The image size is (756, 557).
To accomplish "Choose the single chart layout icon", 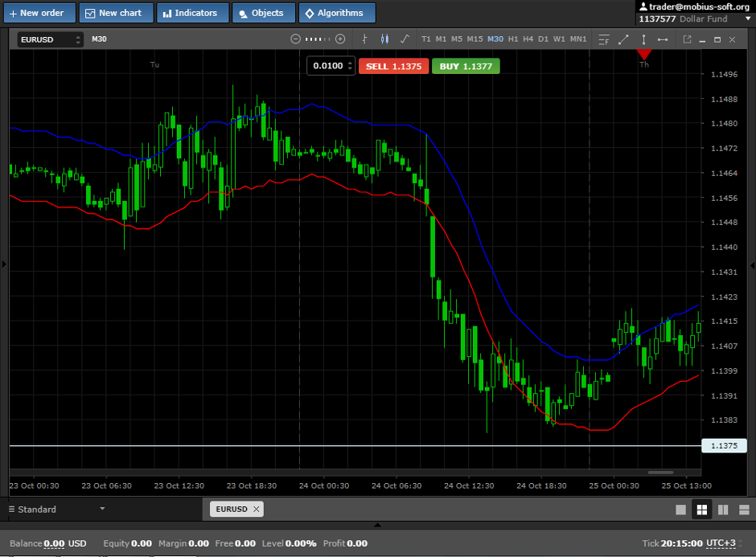I will pyautogui.click(x=680, y=510).
